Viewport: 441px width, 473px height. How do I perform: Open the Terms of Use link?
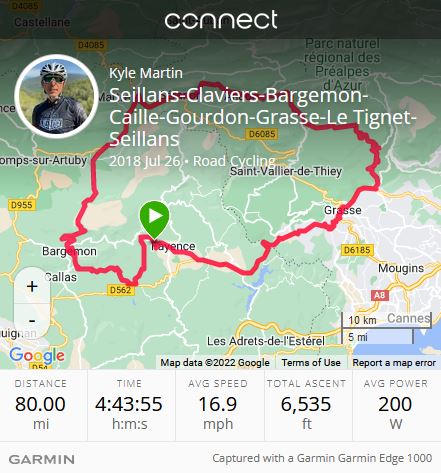tap(311, 362)
